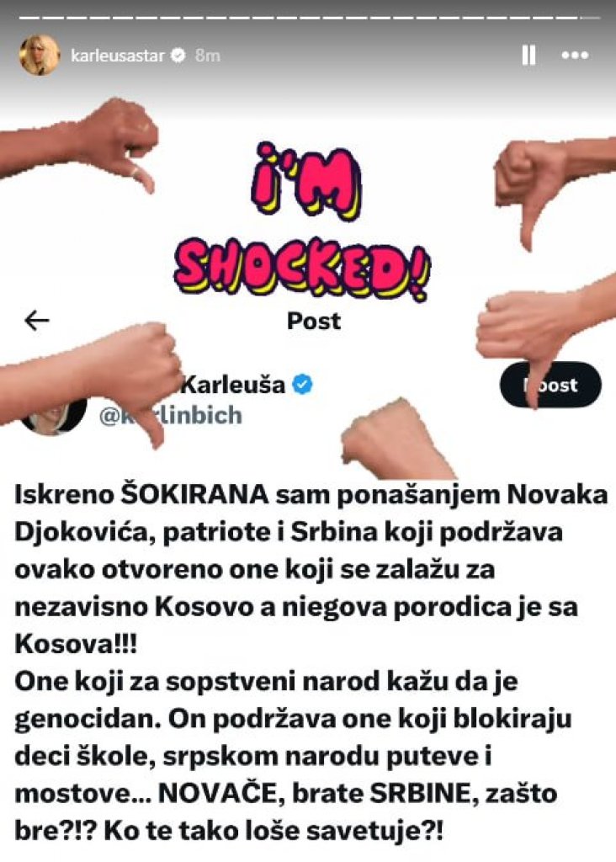616x862 pixels.
Task: Click the black Repost button
Action: [x=550, y=385]
